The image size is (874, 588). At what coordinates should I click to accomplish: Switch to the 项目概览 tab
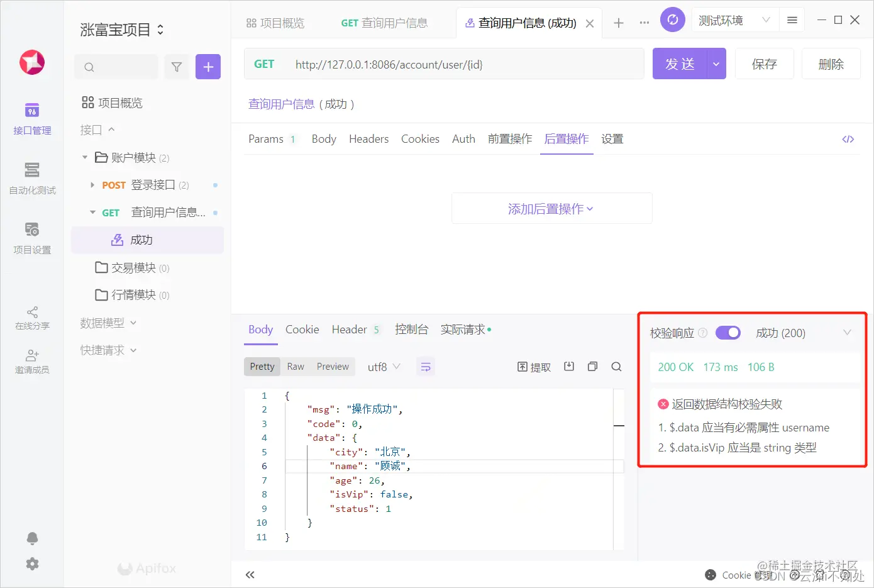tap(275, 23)
